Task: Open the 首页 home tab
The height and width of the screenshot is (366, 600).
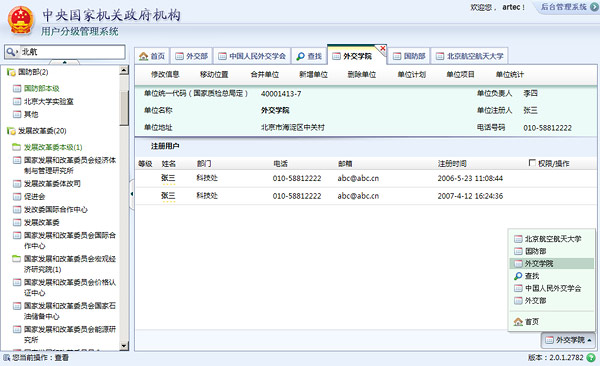Action: click(152, 56)
